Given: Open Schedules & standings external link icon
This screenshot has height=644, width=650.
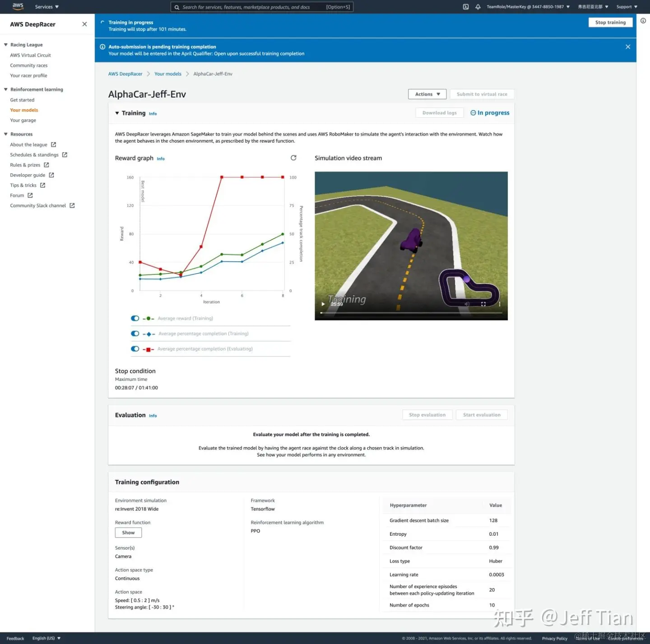Looking at the screenshot, I should tap(65, 155).
